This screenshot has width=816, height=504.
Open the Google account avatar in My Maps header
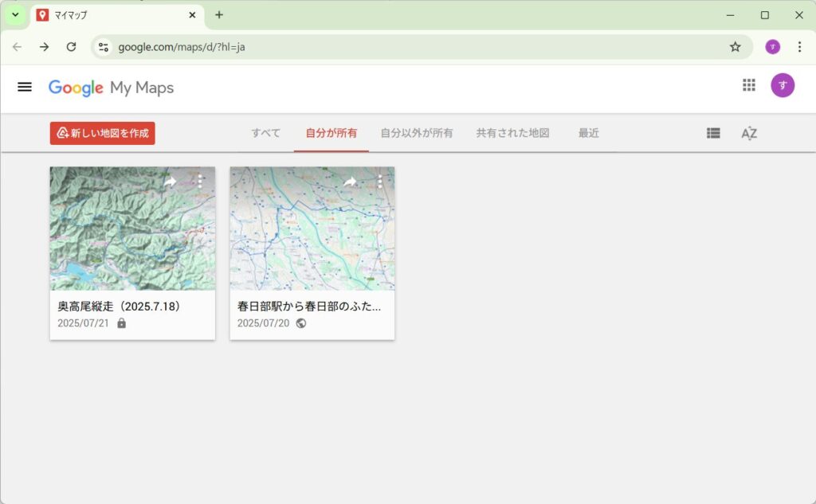tap(783, 85)
